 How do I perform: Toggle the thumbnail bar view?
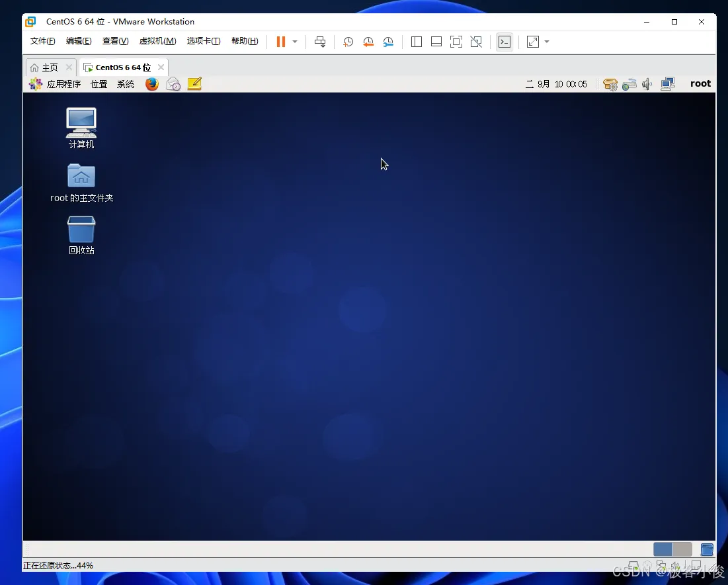coord(436,42)
